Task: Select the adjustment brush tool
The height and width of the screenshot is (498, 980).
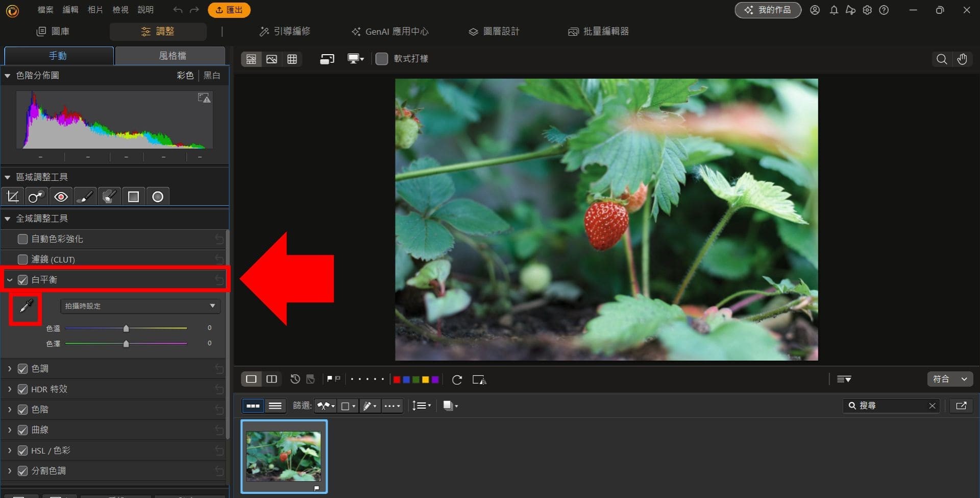Action: coord(85,197)
